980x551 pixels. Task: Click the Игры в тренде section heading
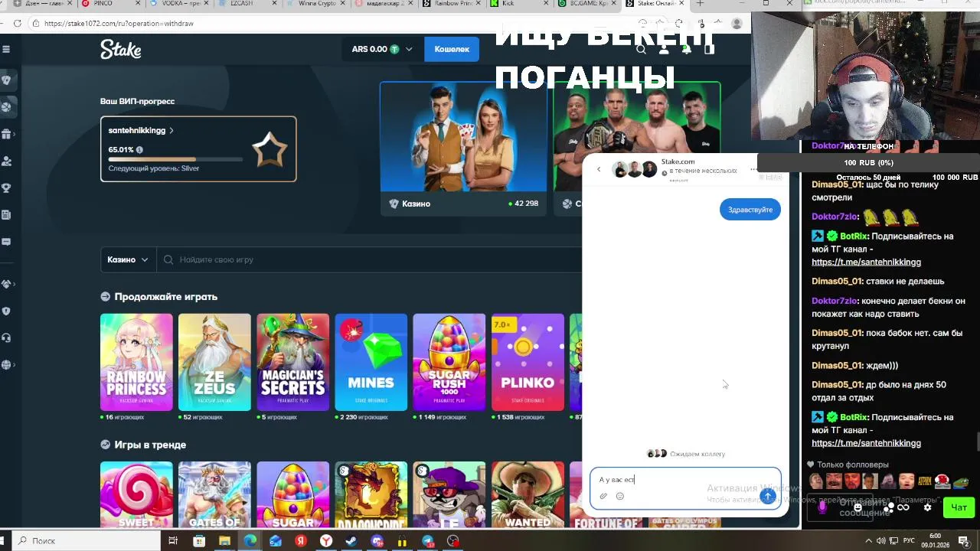[x=150, y=445]
